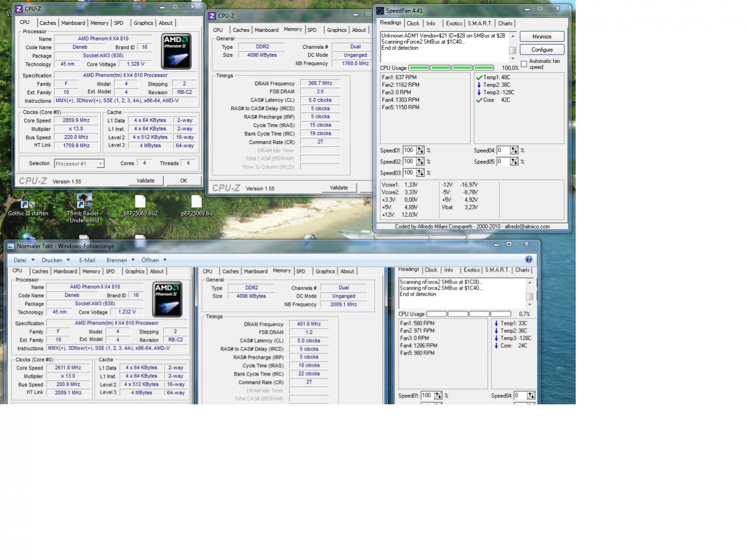This screenshot has height=560, width=747.
Task: Click the AMD Phenom II logo in CPU-Z
Action: (x=176, y=51)
